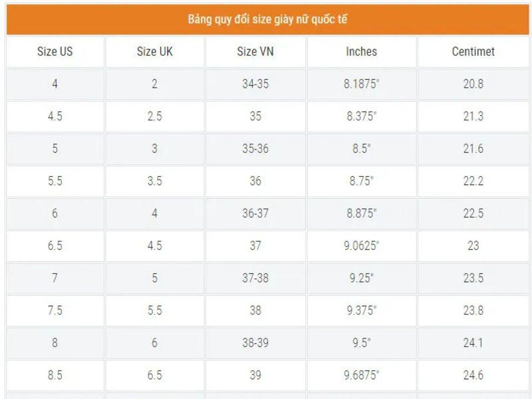Select the 8.1875" inches cell
This screenshot has height=399, width=532.
361,84
